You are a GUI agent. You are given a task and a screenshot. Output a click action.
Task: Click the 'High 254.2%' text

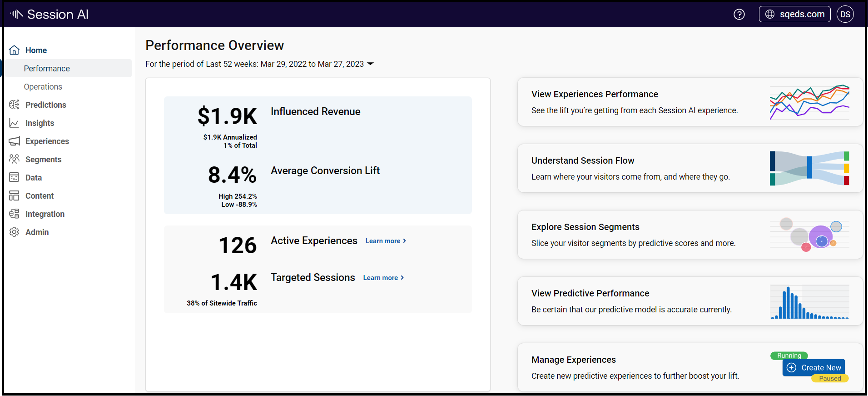238,196
